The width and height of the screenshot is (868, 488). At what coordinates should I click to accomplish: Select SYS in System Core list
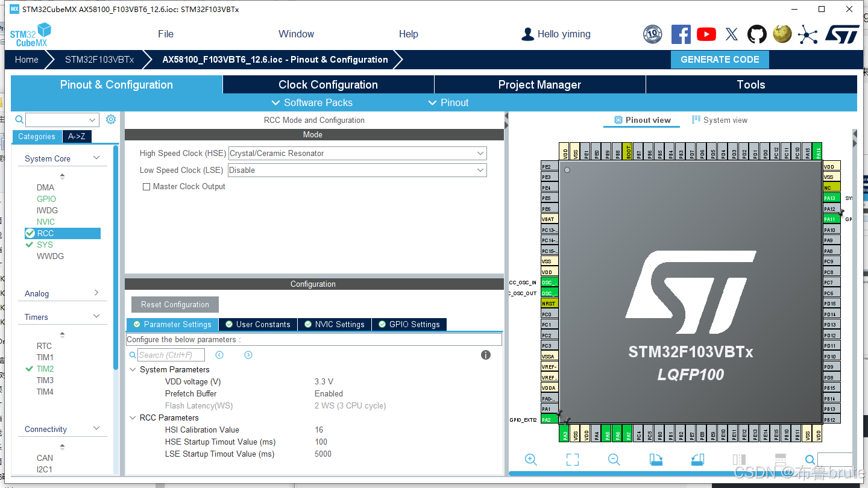[45, 245]
